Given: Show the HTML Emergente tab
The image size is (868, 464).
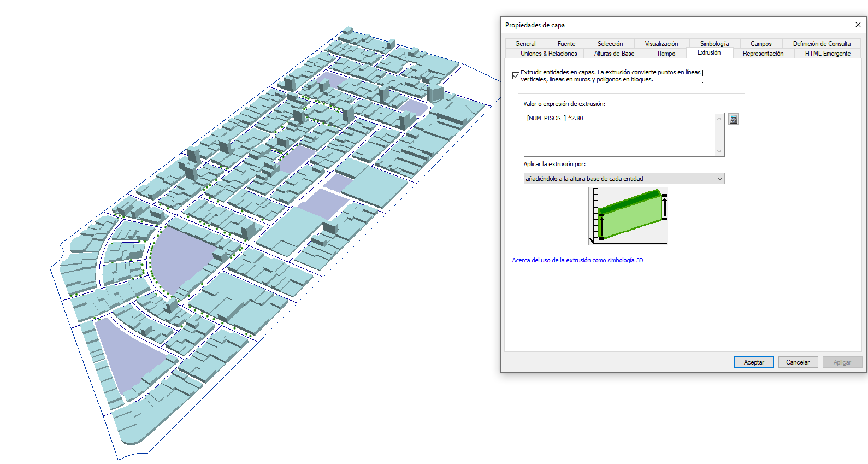Looking at the screenshot, I should [x=827, y=54].
